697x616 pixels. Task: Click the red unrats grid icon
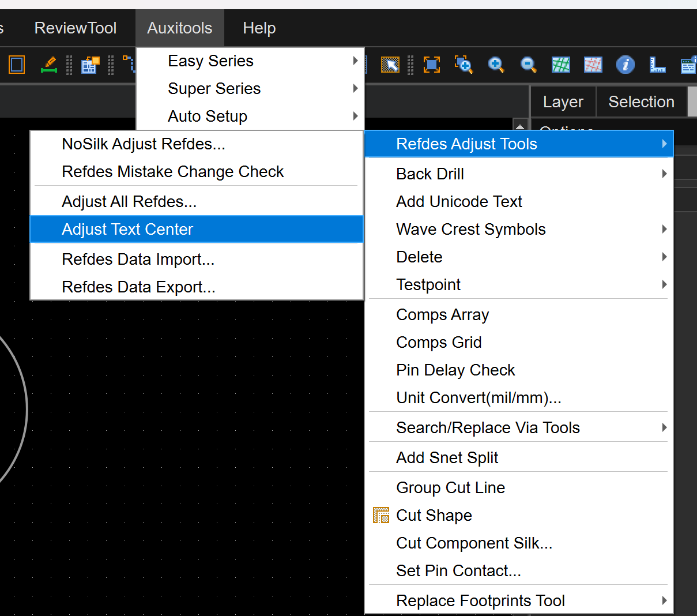593,65
